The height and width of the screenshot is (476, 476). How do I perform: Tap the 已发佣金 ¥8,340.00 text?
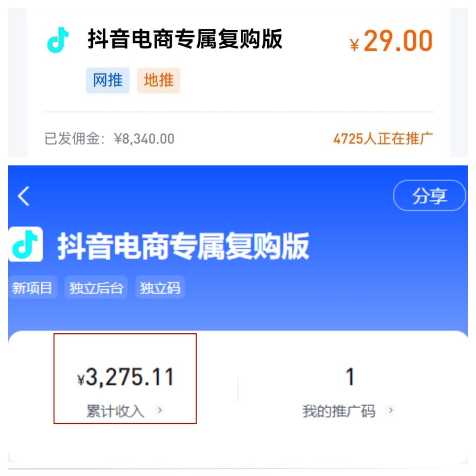pos(109,139)
